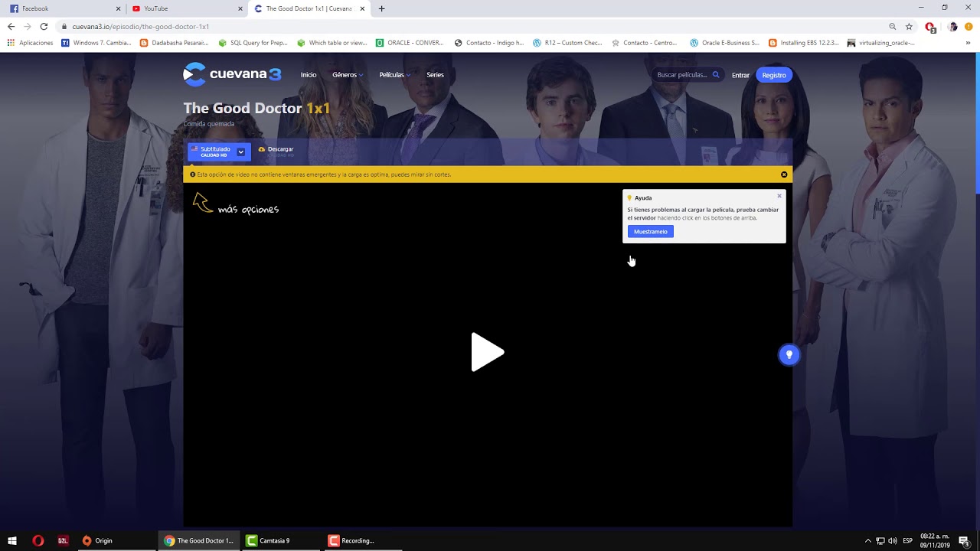
Task: Open R12 – Custom Chec bookmark
Action: coord(567,43)
